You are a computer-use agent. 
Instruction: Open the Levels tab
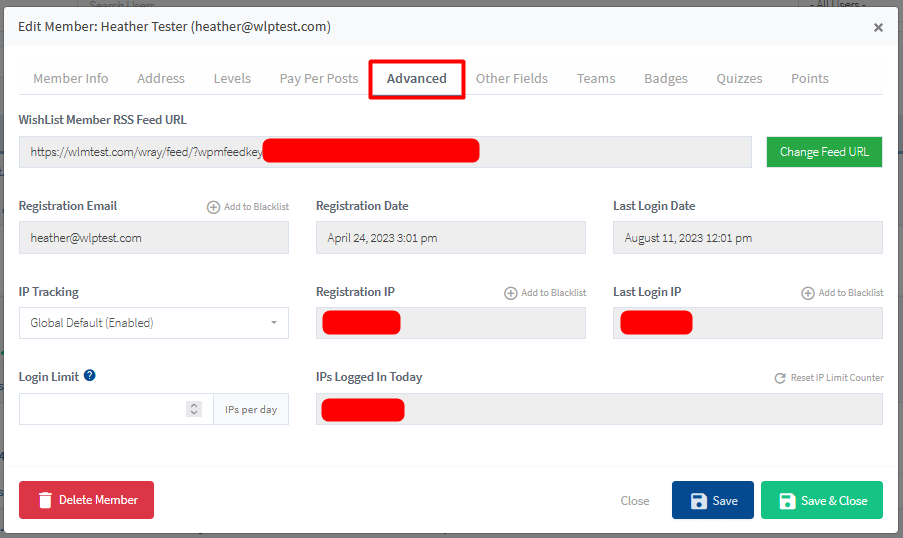(x=232, y=78)
